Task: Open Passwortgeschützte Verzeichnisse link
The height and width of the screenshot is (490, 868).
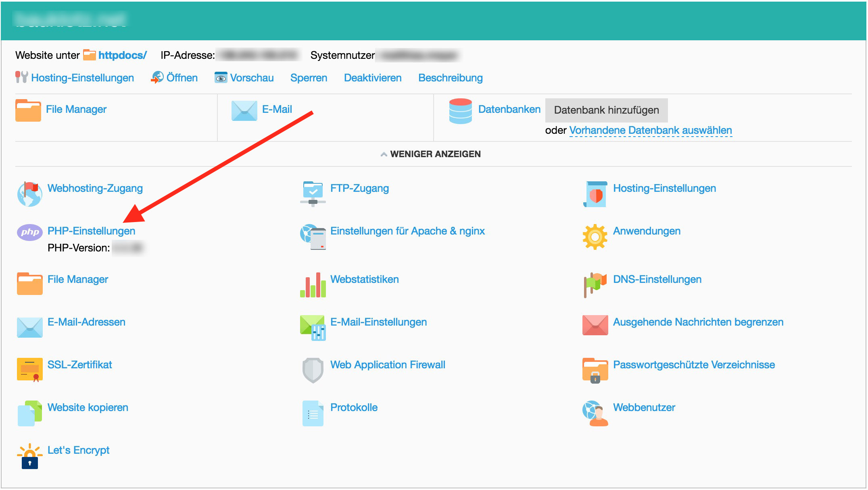Action: [694, 365]
